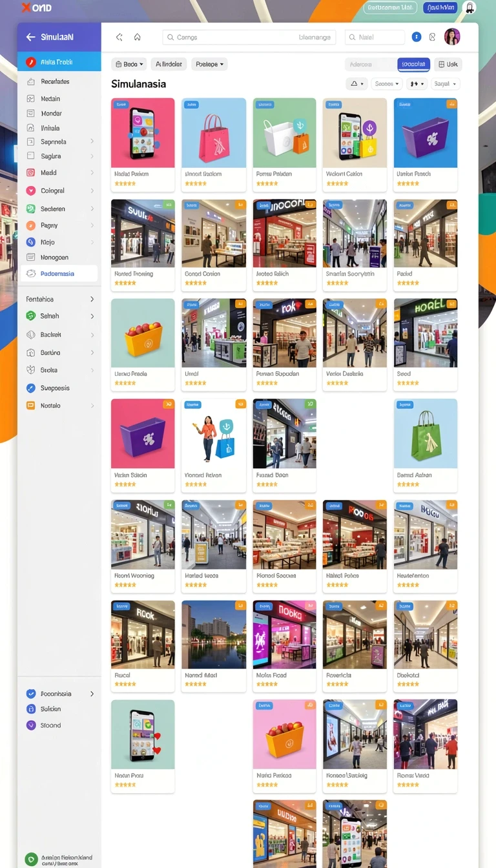
Task: Click the blue Nojo sidebar icon
Action: (x=30, y=242)
